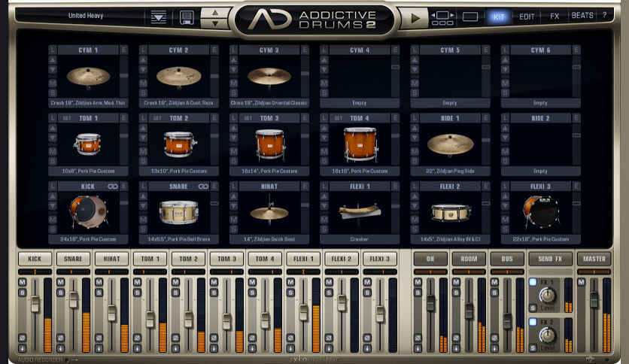This screenshot has height=364, width=629.
Task: Click the FX 1 level knob
Action: point(548,296)
